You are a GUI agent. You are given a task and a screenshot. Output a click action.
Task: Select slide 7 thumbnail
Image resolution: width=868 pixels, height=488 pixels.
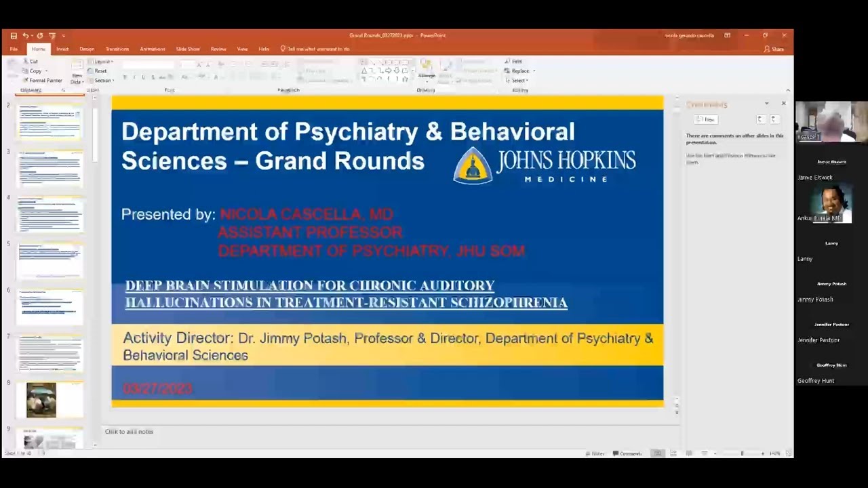(x=50, y=353)
